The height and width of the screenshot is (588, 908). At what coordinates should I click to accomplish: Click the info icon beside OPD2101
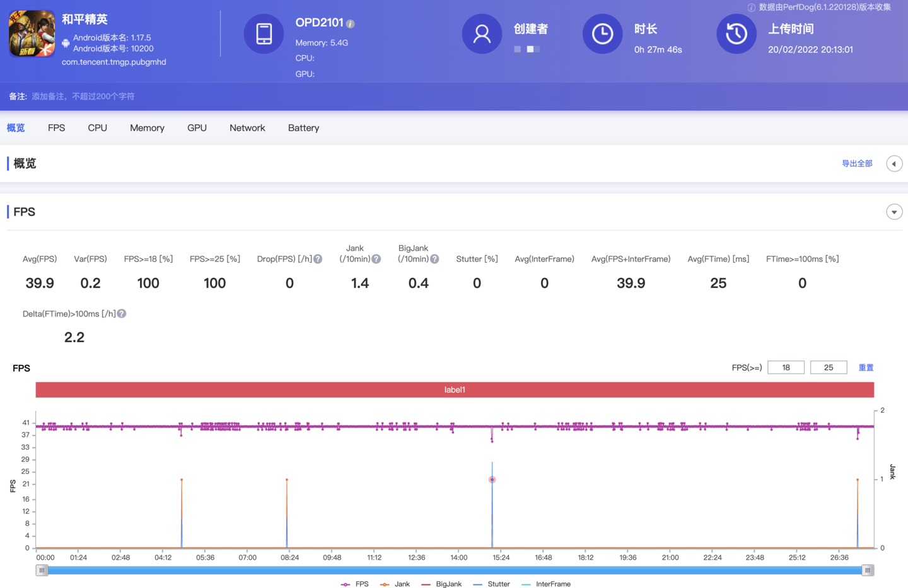tap(351, 24)
